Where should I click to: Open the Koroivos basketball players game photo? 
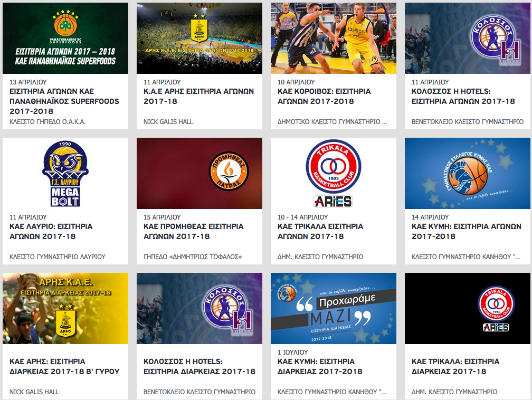[333, 38]
